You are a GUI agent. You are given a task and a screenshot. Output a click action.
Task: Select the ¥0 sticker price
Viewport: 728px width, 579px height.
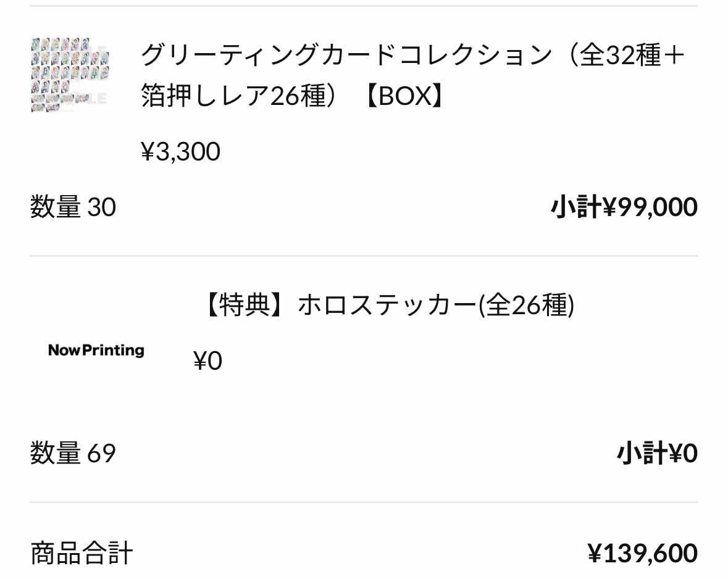[x=207, y=360]
